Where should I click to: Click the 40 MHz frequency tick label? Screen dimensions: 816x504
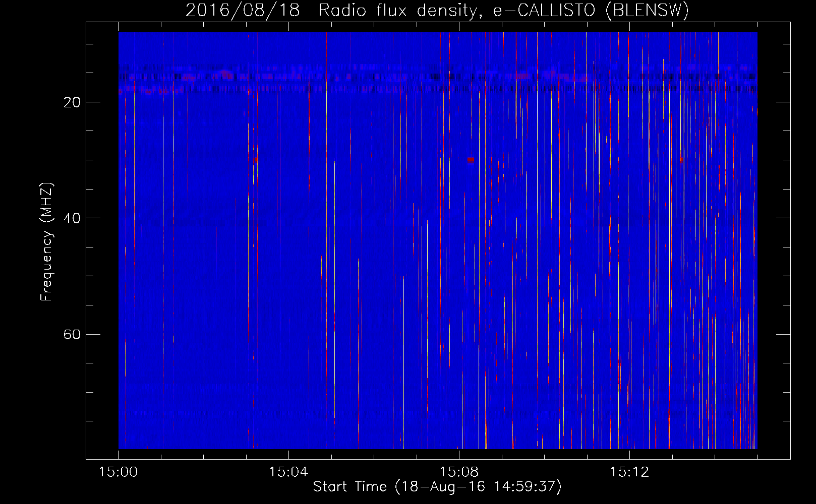pyautogui.click(x=72, y=218)
